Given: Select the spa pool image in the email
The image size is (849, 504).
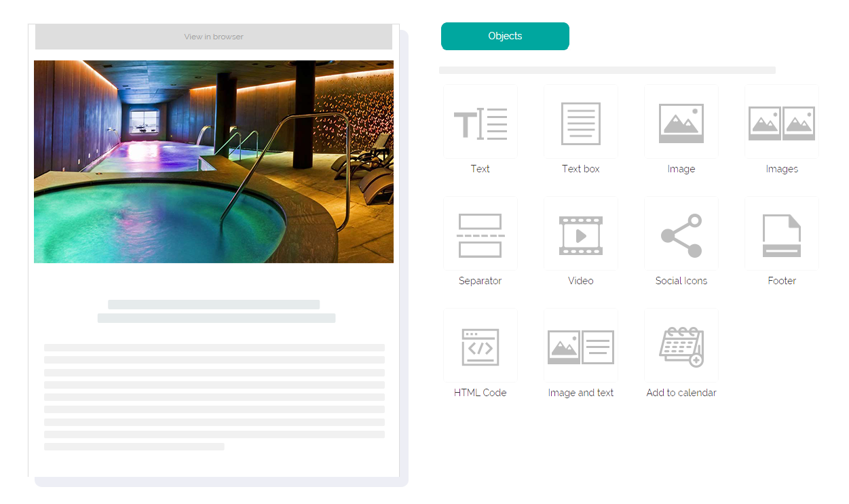Looking at the screenshot, I should click(x=214, y=161).
